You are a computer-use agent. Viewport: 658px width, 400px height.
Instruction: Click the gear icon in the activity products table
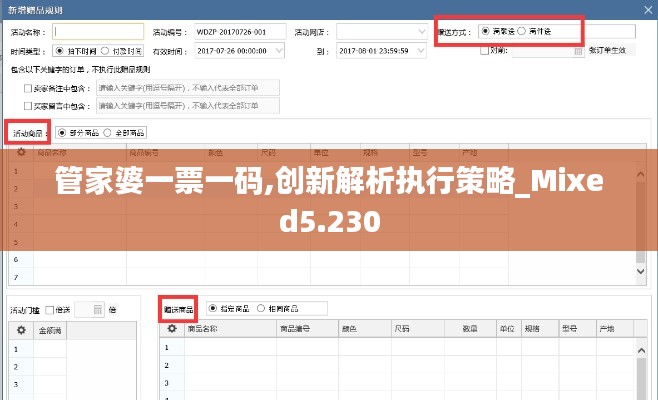click(x=19, y=153)
